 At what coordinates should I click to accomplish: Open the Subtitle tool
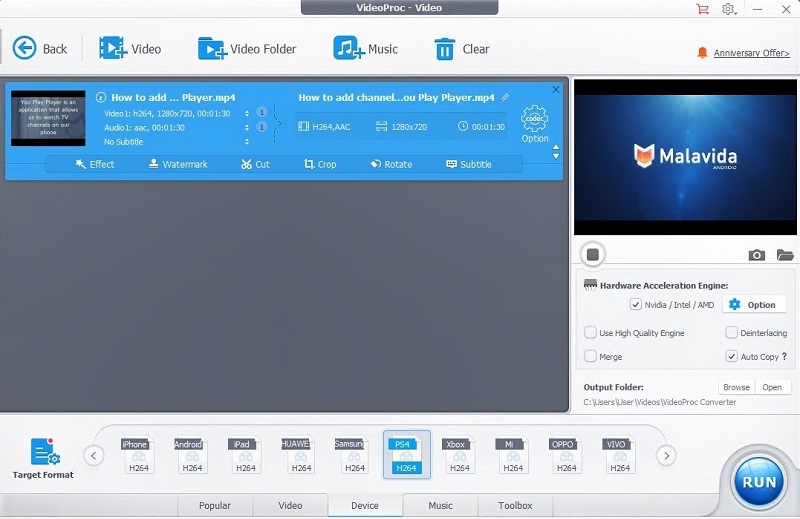(469, 164)
